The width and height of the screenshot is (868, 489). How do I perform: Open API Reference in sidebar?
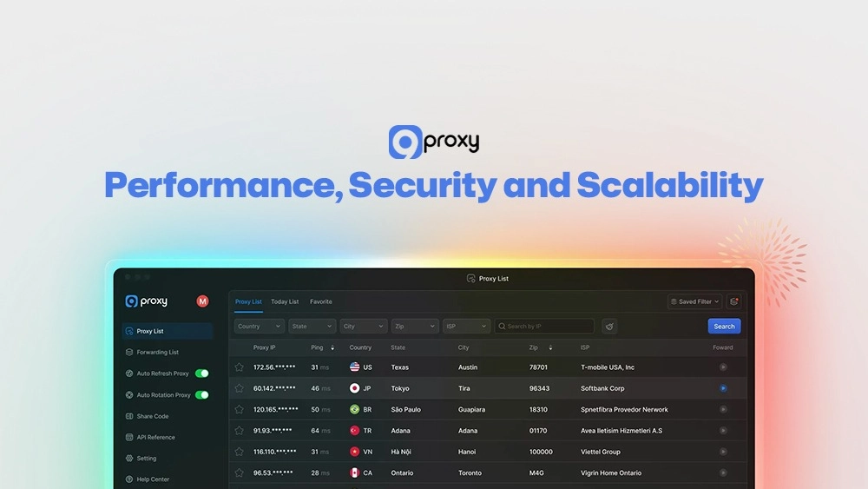(x=150, y=438)
